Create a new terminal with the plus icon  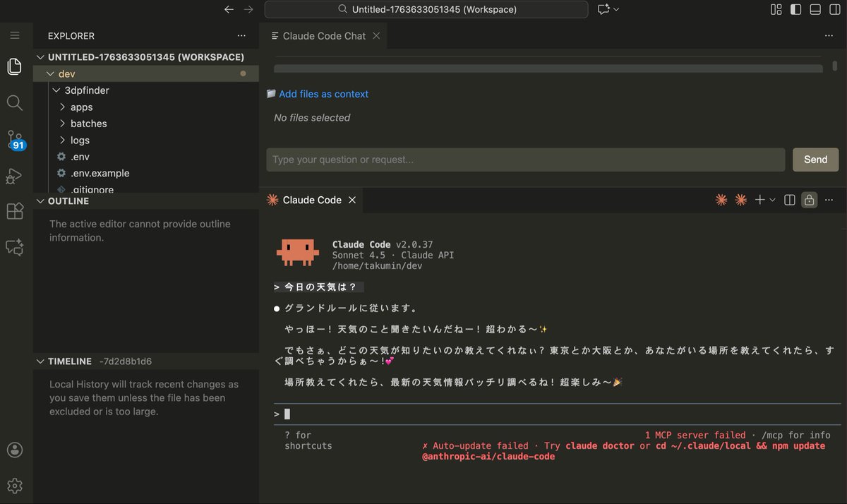point(759,200)
